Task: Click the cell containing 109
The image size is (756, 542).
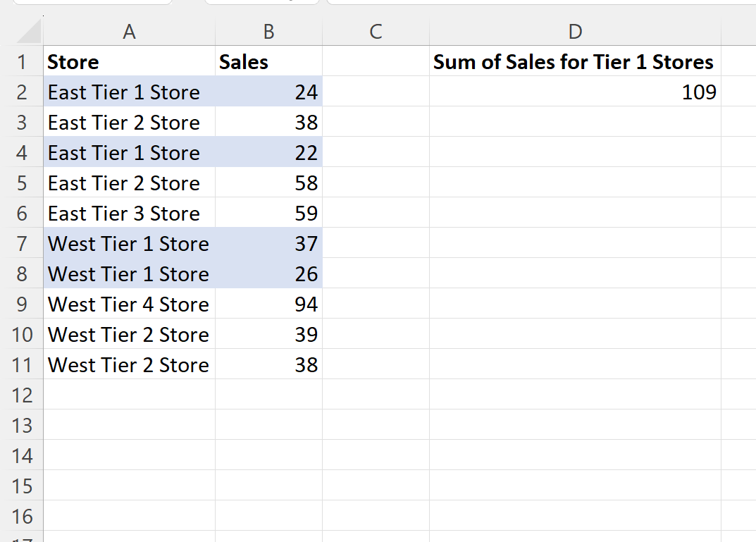Action: click(575, 92)
